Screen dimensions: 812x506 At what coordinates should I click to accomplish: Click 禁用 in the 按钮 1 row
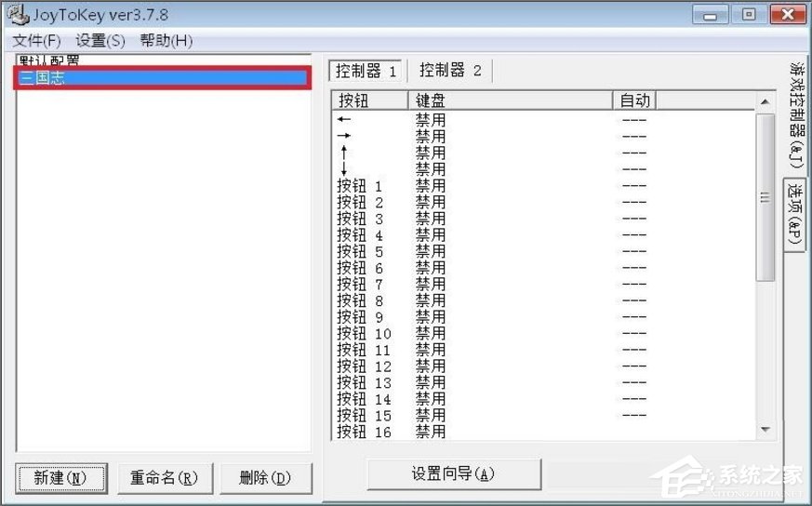pos(431,185)
